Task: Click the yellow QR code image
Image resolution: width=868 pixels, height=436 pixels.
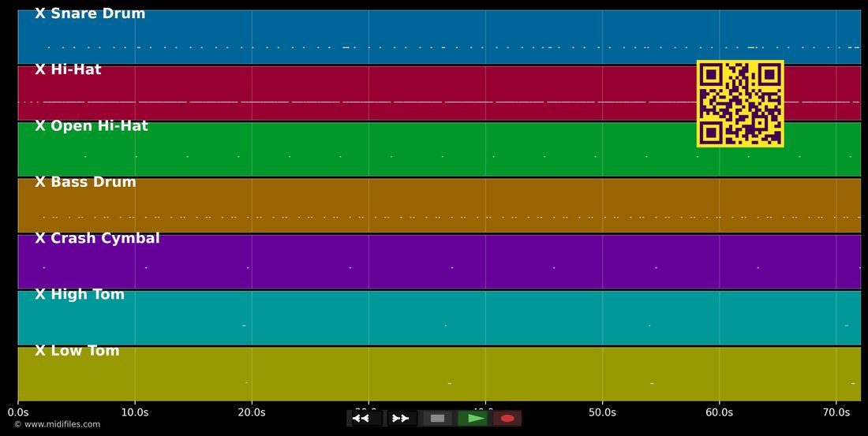Action: coord(740,103)
